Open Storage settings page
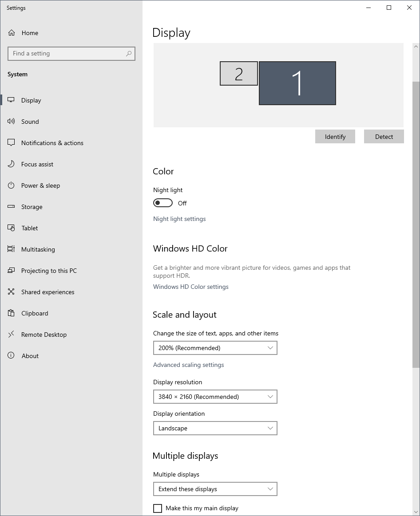 tap(71, 207)
